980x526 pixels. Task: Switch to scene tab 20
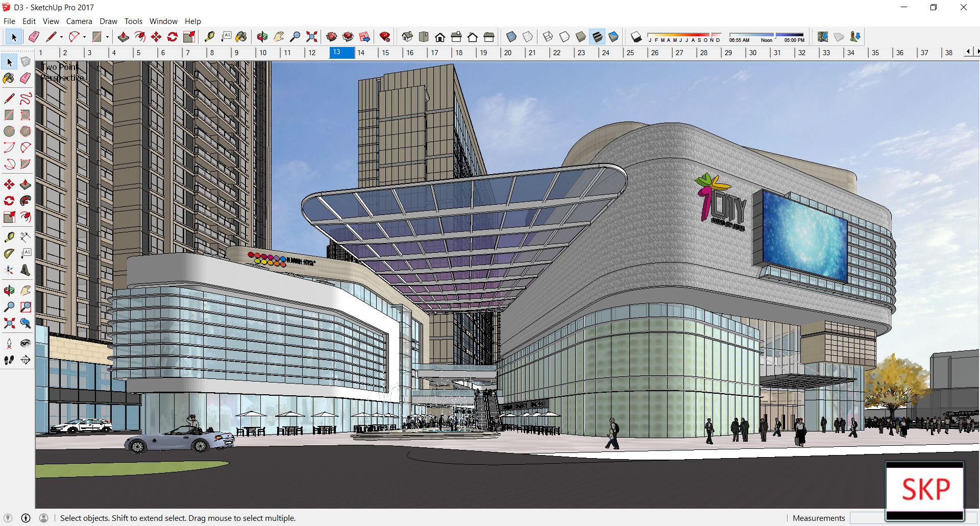click(x=507, y=53)
